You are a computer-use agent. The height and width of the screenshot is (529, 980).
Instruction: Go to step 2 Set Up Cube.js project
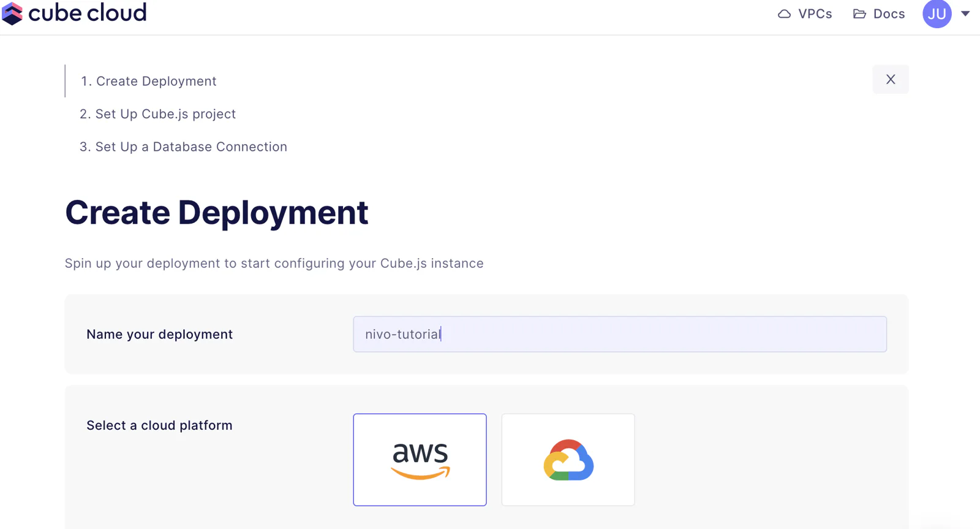pyautogui.click(x=157, y=114)
